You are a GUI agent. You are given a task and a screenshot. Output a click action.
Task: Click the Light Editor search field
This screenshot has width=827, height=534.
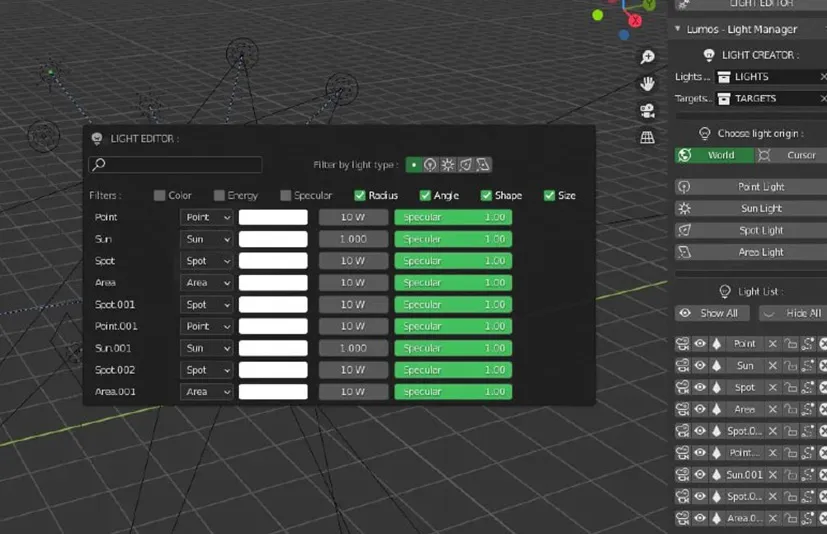point(175,165)
